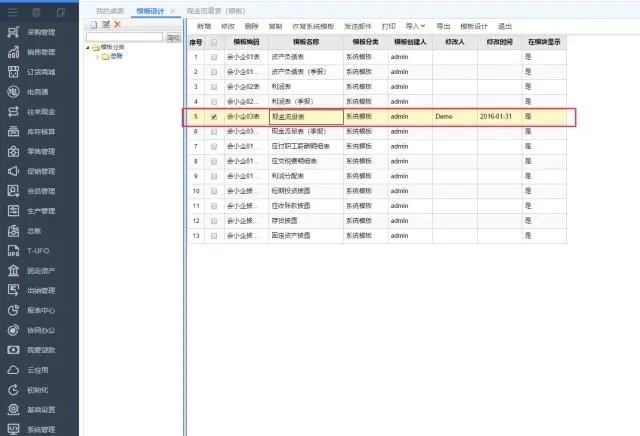Open the 固定资产 bank icon

[13, 271]
